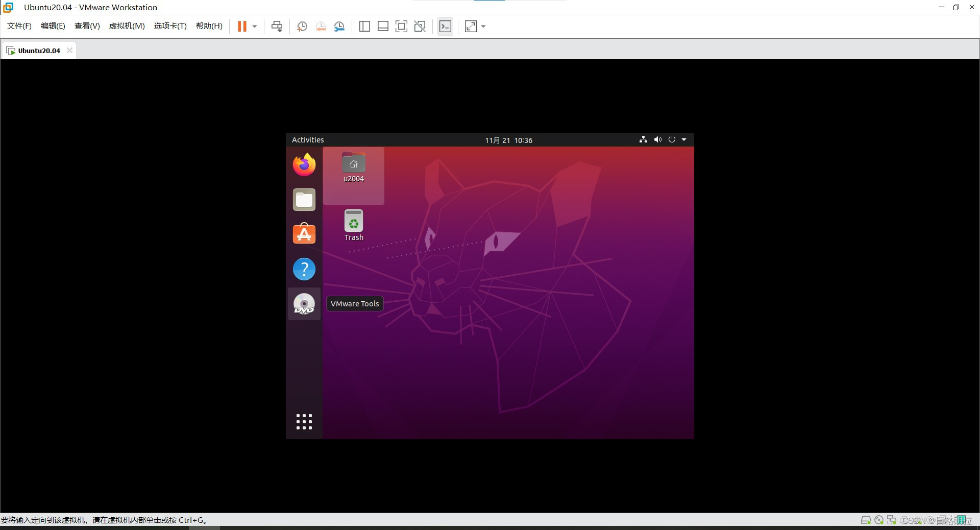This screenshot has width=980, height=530.
Task: Launch Firefox from the Ubuntu dock
Action: (304, 164)
